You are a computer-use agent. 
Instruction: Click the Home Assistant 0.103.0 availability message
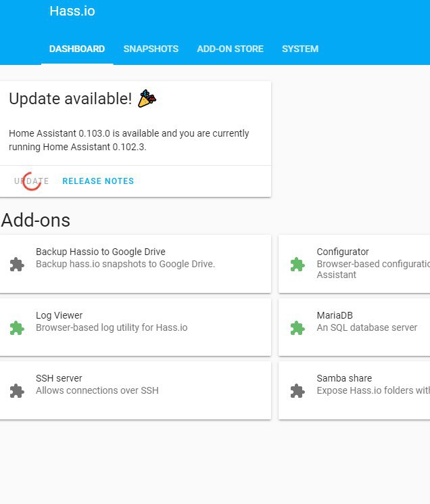click(128, 140)
